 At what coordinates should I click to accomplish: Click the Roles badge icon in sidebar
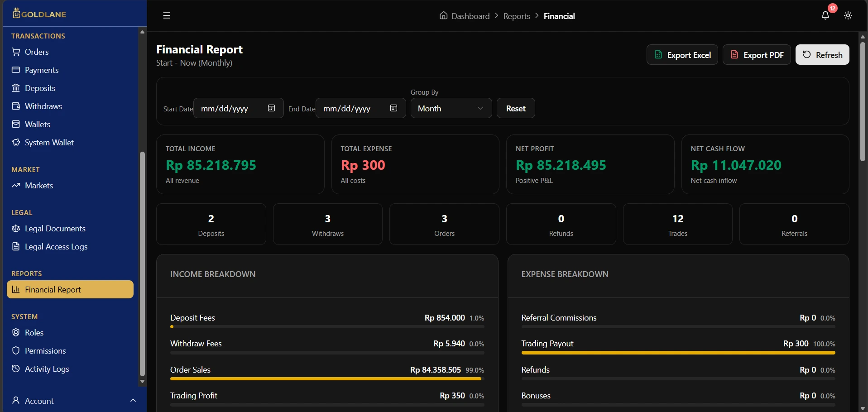point(16,332)
